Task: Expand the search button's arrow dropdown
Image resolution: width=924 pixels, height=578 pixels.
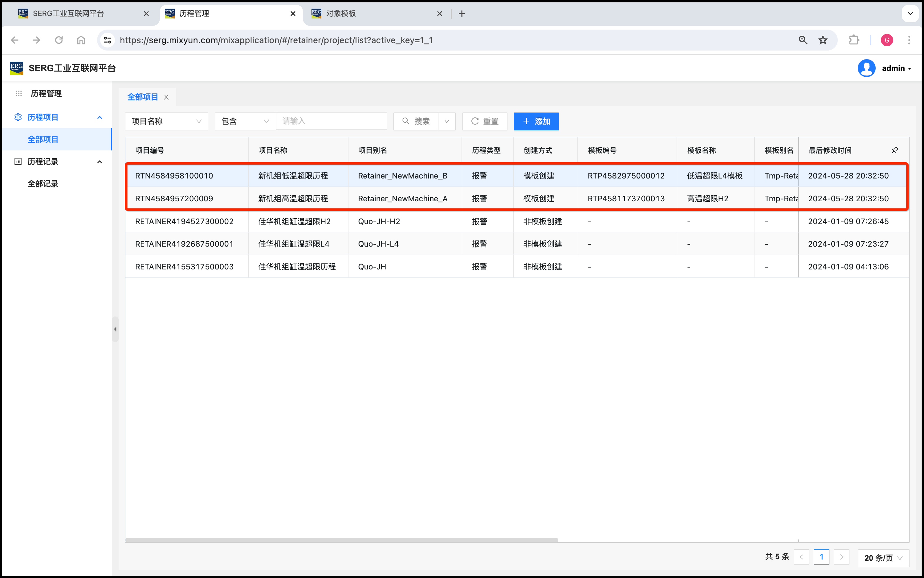Action: tap(446, 121)
